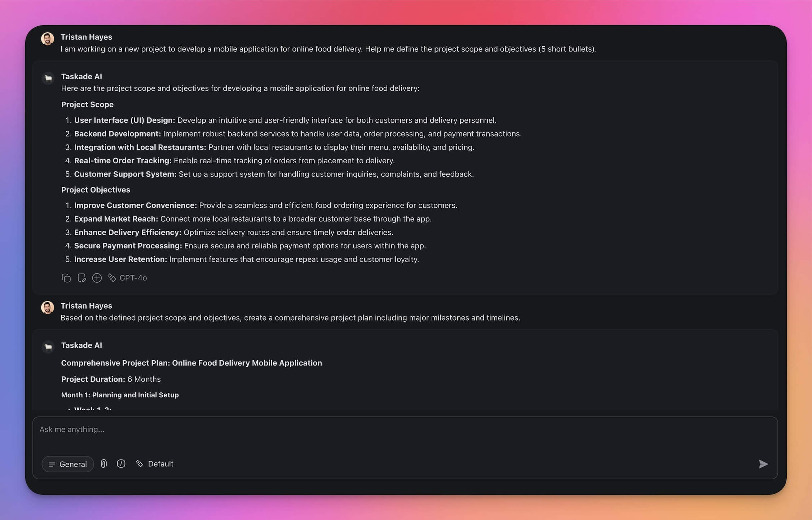812x520 pixels.
Task: Click Tristan Hayes's avatar on the first message
Action: 48,39
